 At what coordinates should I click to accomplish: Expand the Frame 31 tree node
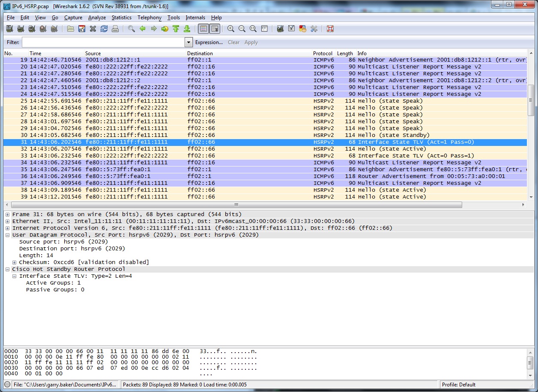click(x=8, y=214)
